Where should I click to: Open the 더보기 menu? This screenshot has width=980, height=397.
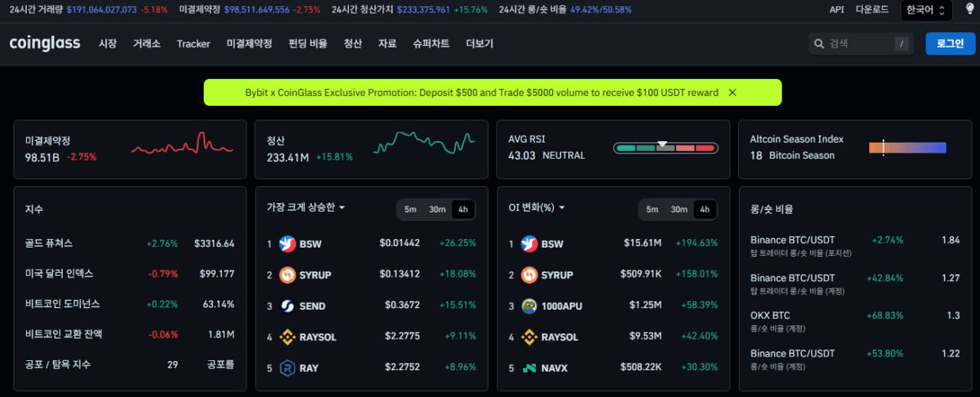(479, 44)
